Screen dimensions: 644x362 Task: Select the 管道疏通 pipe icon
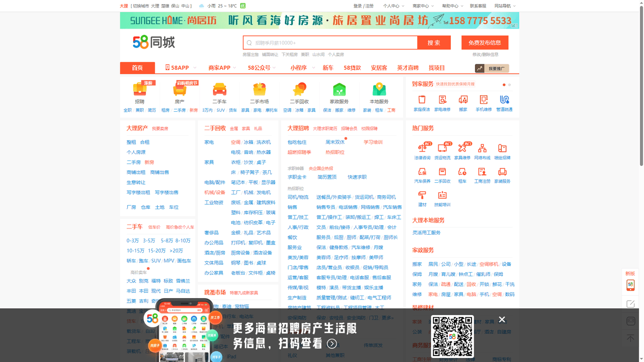[x=504, y=99]
